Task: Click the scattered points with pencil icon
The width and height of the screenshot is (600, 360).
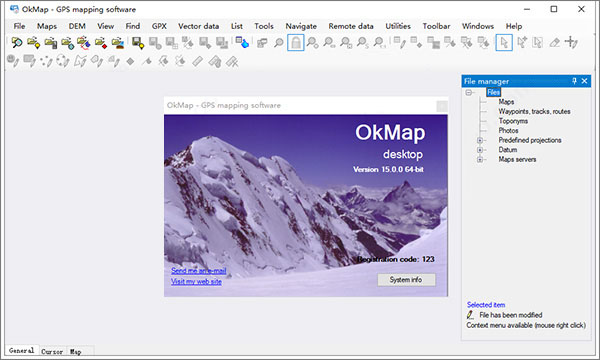Action: pyautogui.click(x=46, y=61)
